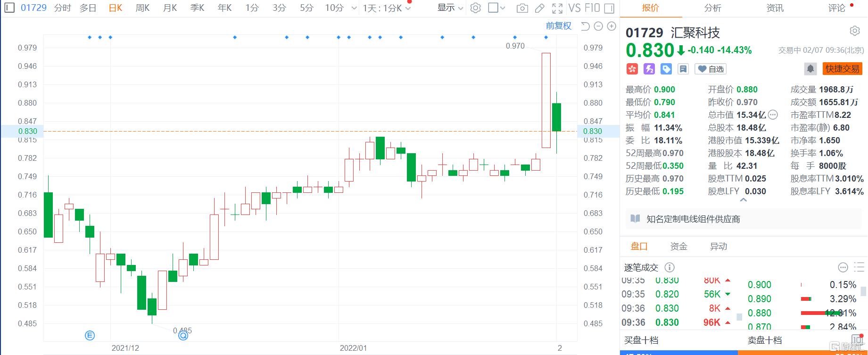Image resolution: width=868 pixels, height=355 pixels.
Task: Open F10 company info
Action: click(592, 8)
